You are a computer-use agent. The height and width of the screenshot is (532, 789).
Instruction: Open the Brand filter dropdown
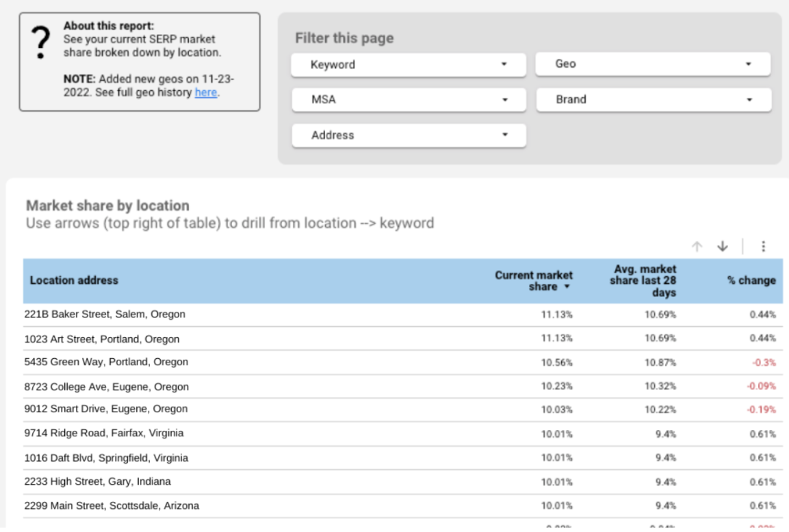tap(651, 99)
